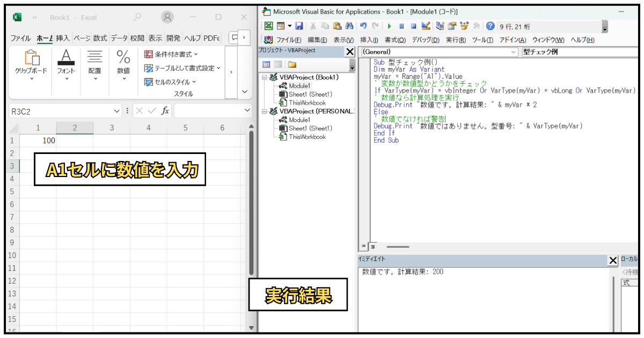Run the macro with the green play icon
Screen dimensions: 644x338
click(389, 26)
